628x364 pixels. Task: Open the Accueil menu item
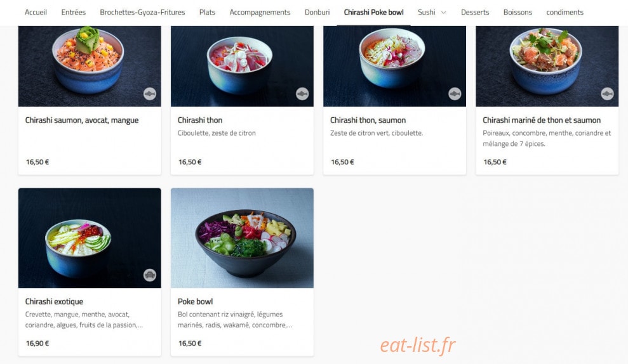(x=36, y=13)
